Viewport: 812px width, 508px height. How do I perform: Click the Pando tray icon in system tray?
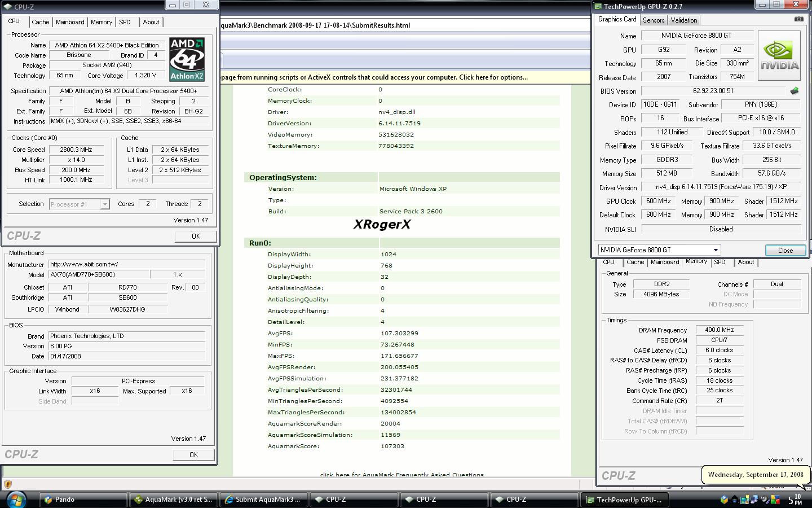click(724, 500)
